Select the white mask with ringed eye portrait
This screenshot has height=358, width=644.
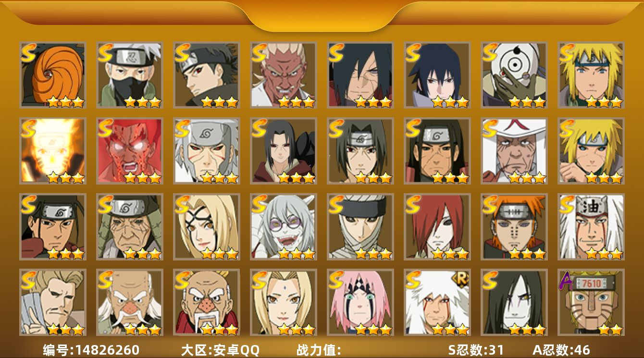click(514, 75)
